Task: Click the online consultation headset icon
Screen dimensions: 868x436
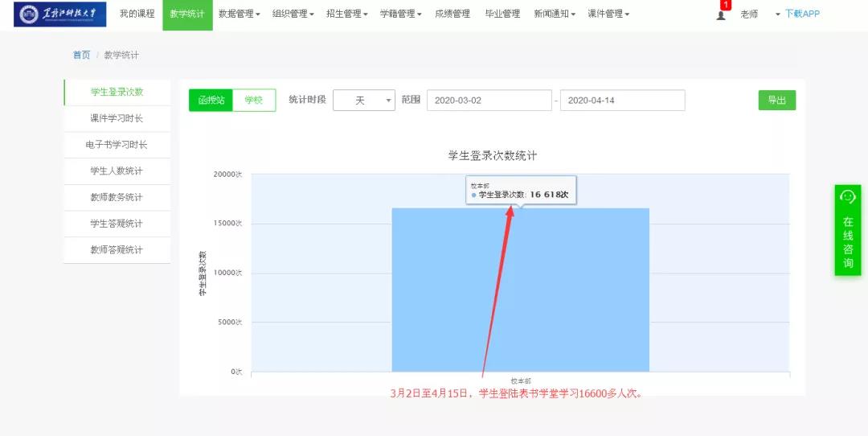Action: tap(848, 197)
